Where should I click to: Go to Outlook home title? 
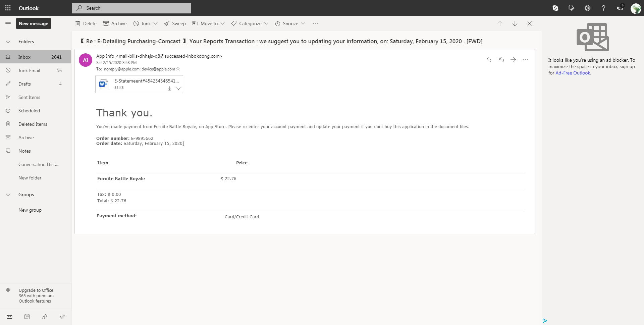(x=29, y=8)
